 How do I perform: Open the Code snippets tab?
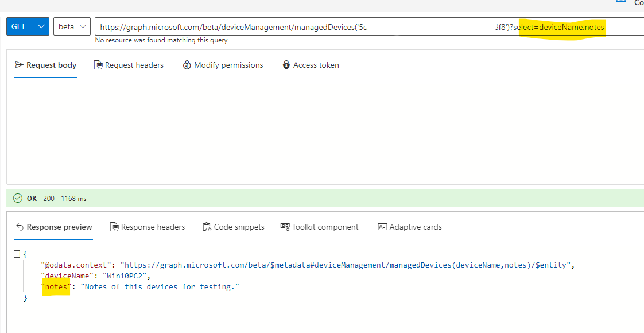pyautogui.click(x=234, y=227)
